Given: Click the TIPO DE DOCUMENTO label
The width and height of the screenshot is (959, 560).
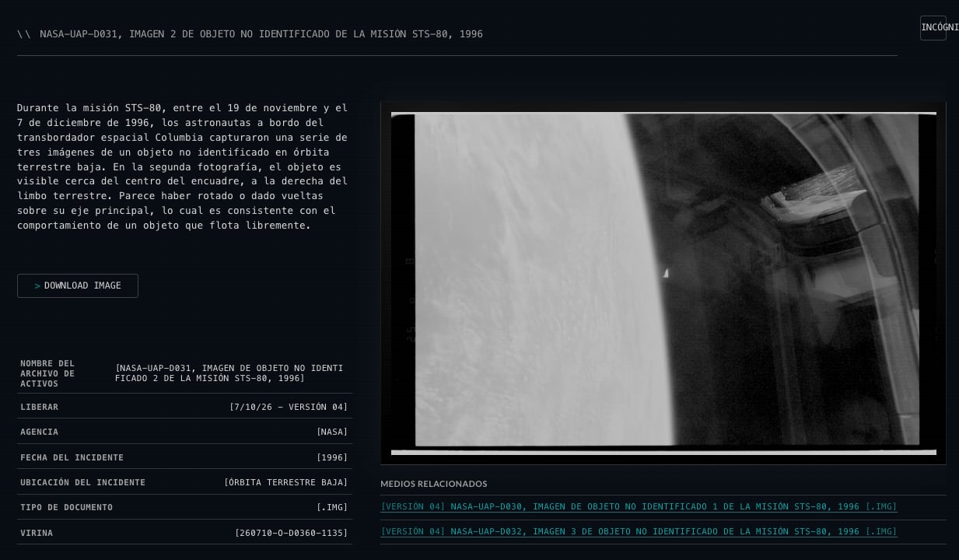Looking at the screenshot, I should point(66,507).
